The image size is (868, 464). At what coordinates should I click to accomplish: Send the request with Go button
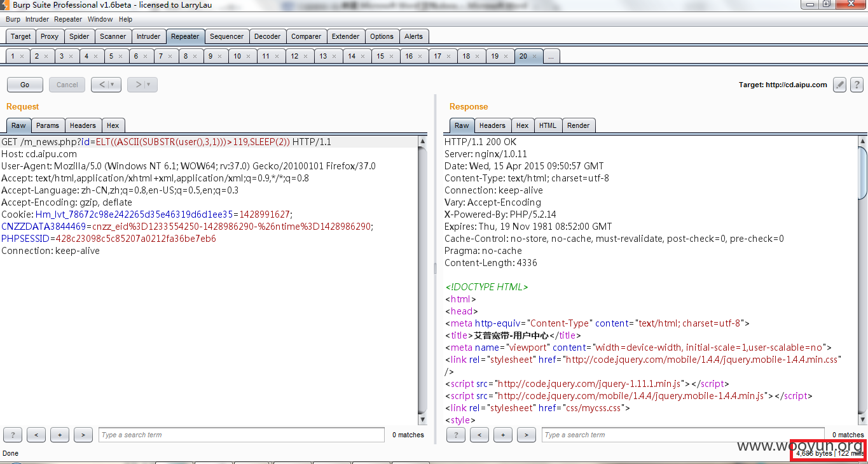(x=25, y=85)
